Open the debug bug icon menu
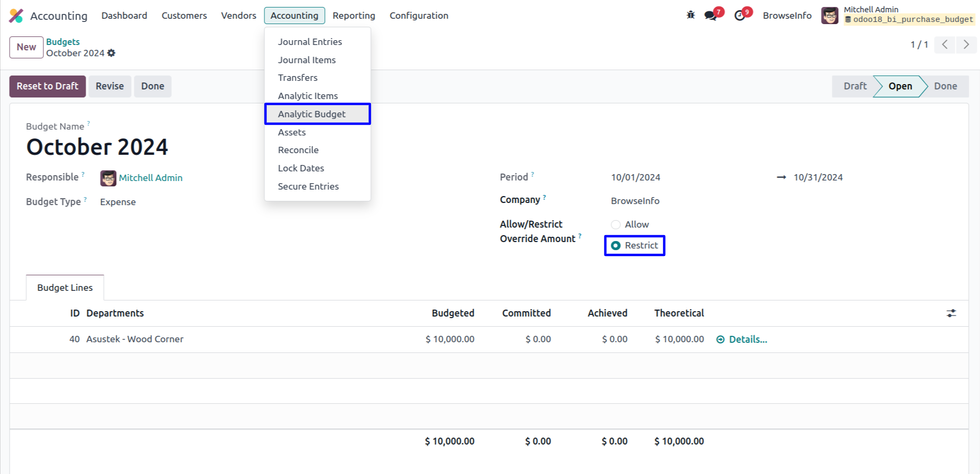Image resolution: width=980 pixels, height=474 pixels. [690, 15]
